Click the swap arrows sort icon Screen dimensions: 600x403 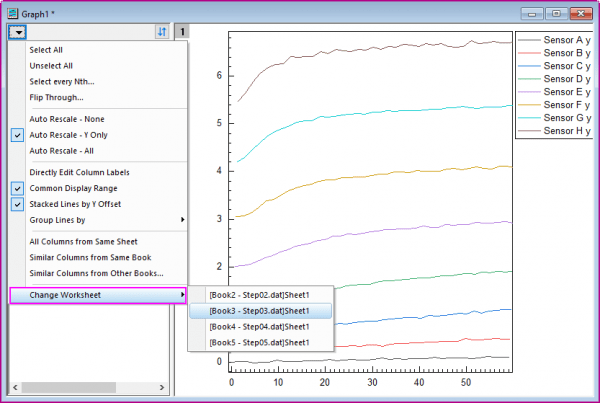(x=162, y=32)
